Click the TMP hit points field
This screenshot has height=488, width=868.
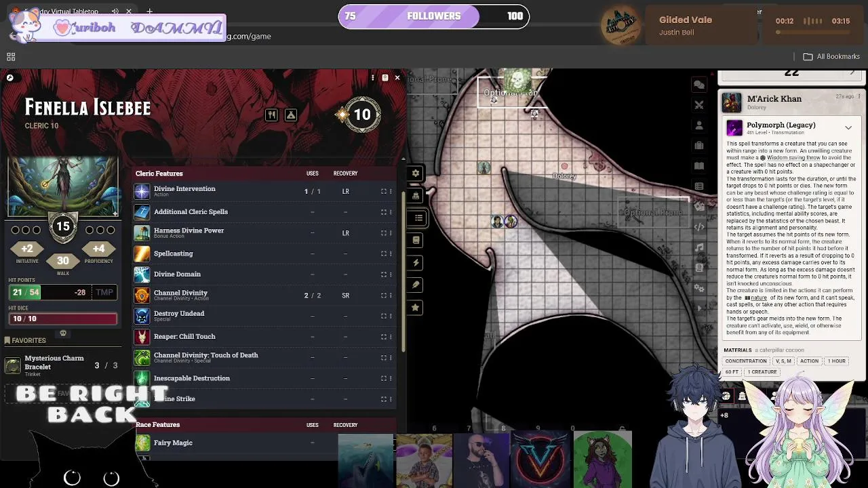pyautogui.click(x=104, y=292)
